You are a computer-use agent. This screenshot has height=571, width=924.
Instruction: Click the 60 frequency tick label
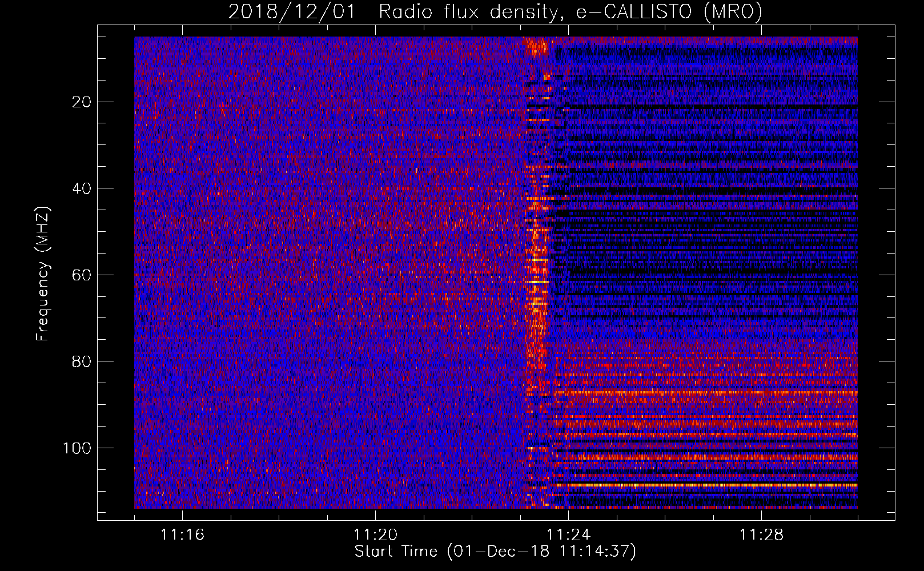(x=82, y=275)
